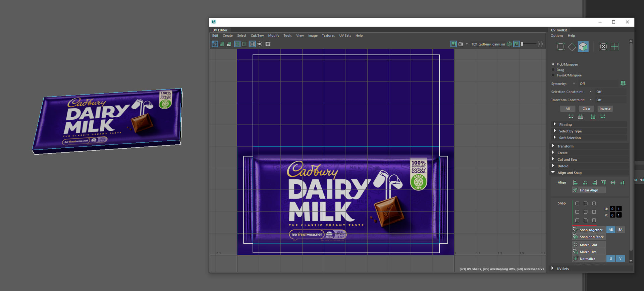644x291 pixels.
Task: Check the bottom-right Snap box
Action: coord(594,220)
